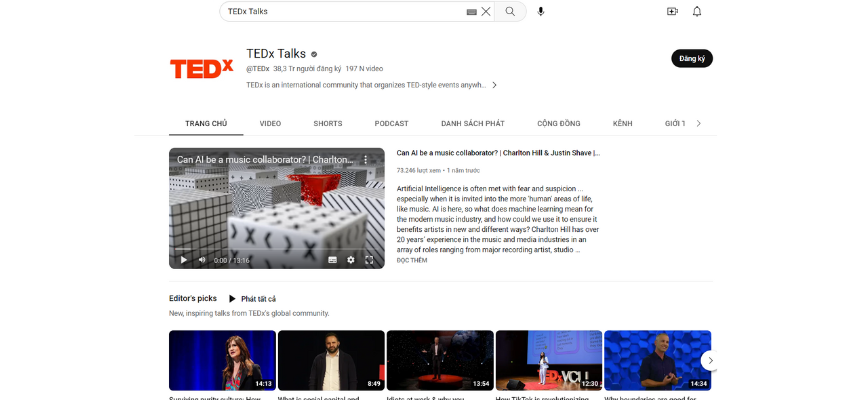Open the notifications bell
Viewport: 850px width, 400px height.
(697, 11)
